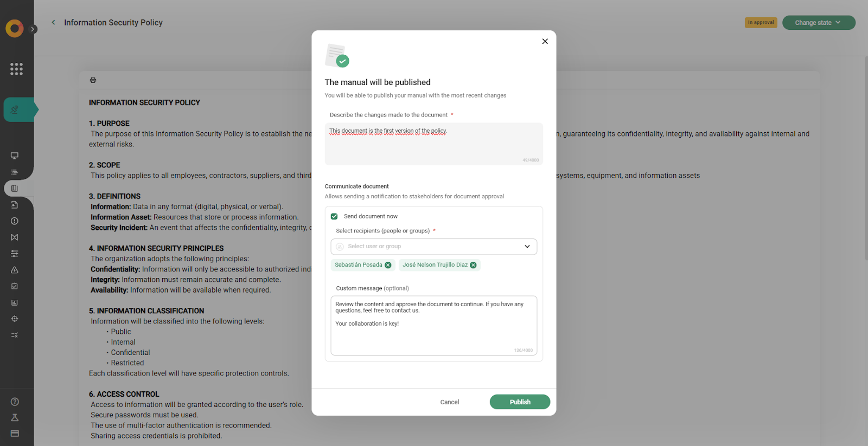Screen dimensions: 868x446
Task: Open the flask lab icon in sidebar
Action: [15, 417]
